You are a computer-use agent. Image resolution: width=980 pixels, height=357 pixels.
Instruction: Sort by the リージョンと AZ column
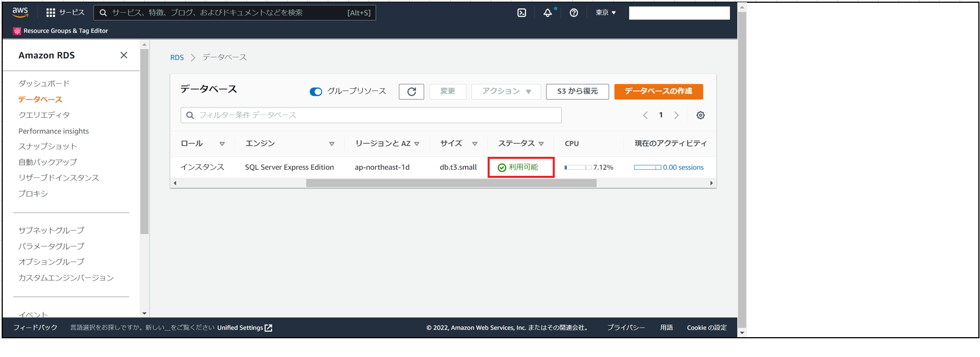pos(417,144)
